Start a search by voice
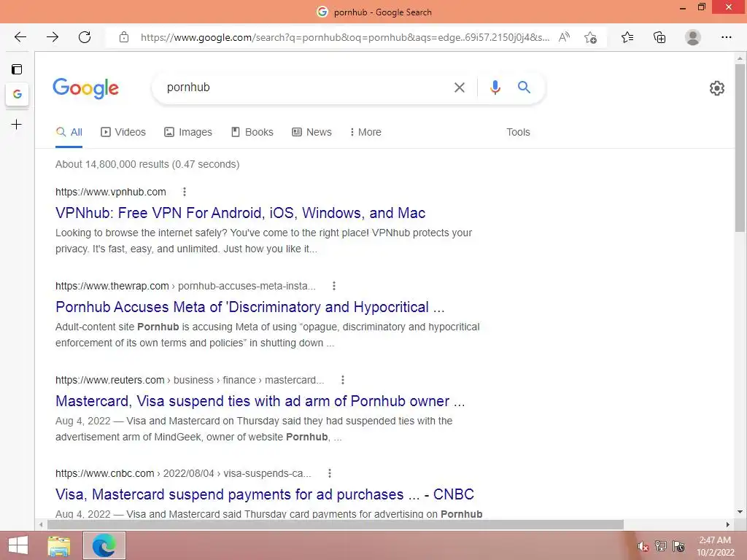The width and height of the screenshot is (747, 560). pyautogui.click(x=495, y=87)
